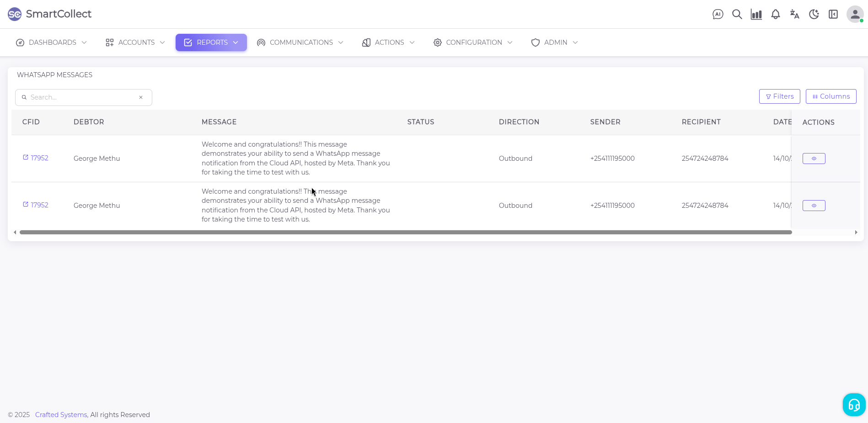868x423 pixels.
Task: Open the Admin menu
Action: pos(554,42)
